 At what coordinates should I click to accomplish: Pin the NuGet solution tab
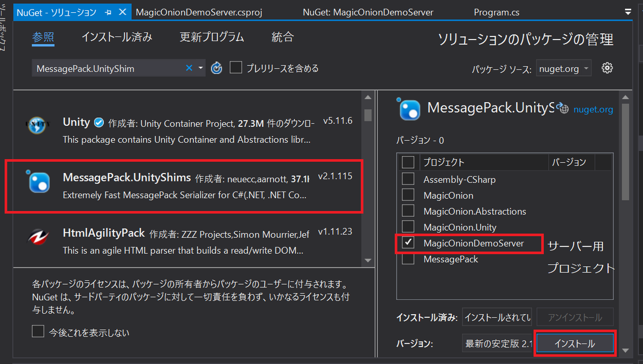point(108,12)
